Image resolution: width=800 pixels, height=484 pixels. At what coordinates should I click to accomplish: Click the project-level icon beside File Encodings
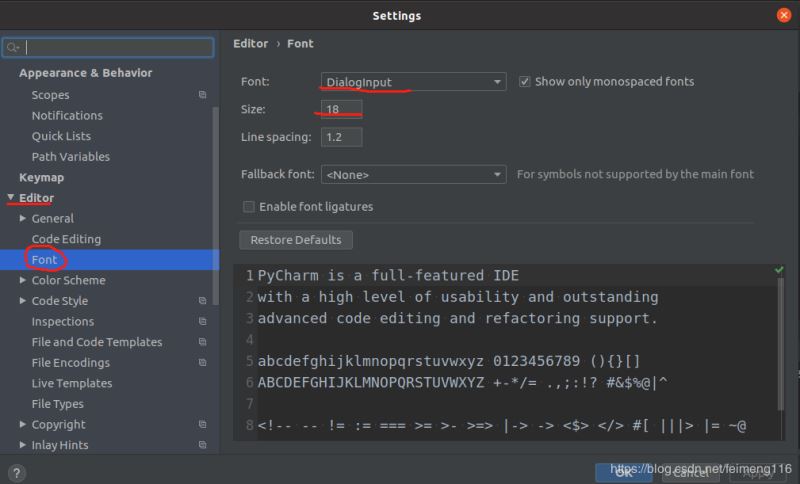[x=202, y=363]
